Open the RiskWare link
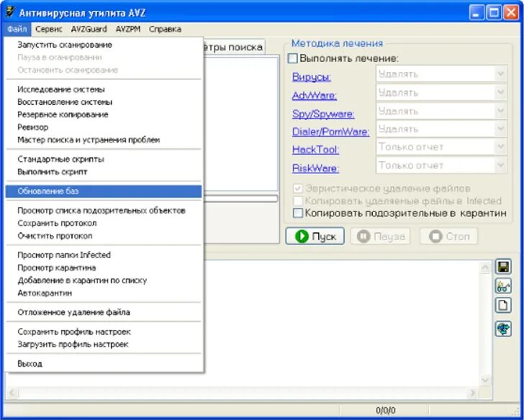 pyautogui.click(x=315, y=168)
